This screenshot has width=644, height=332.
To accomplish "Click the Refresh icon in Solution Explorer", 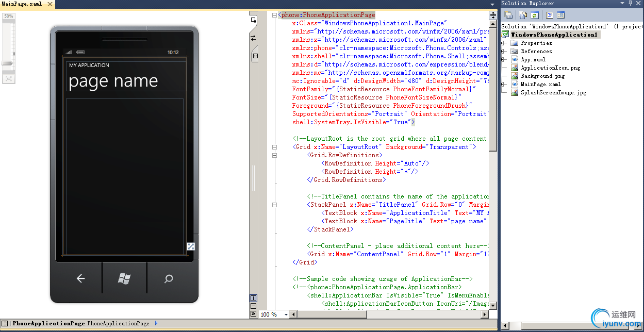I will [x=535, y=15].
